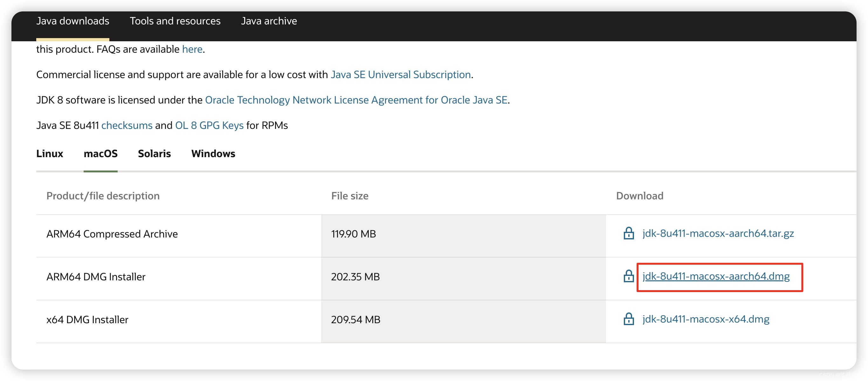Download jdk-8u411-macosx-aarch64.tar.gz
868x381 pixels.
(718, 233)
